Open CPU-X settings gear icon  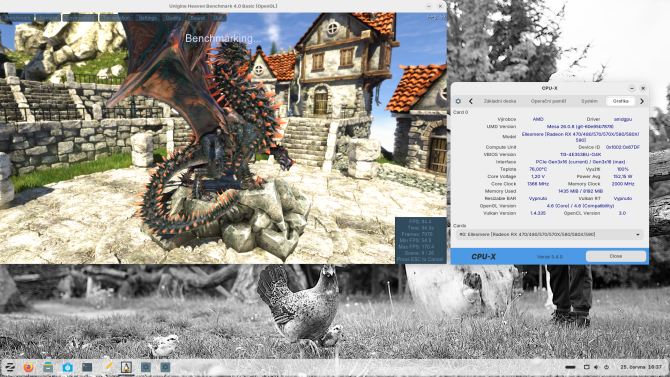(458, 101)
